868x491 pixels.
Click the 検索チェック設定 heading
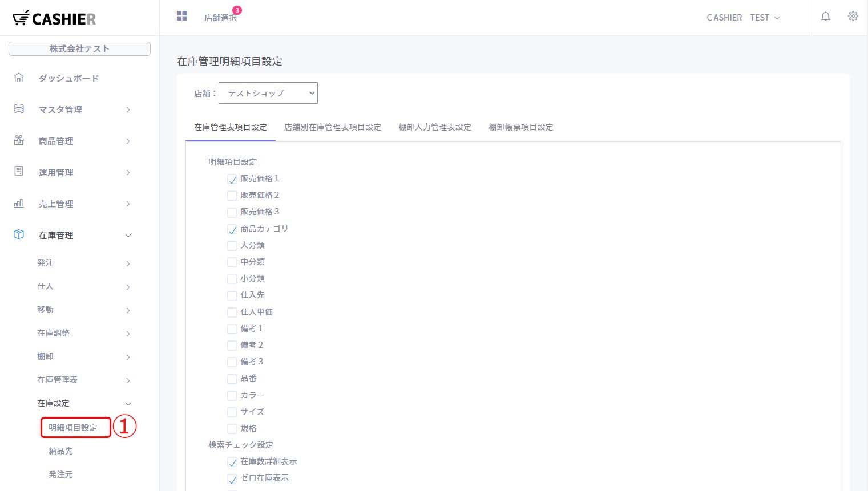pyautogui.click(x=241, y=445)
